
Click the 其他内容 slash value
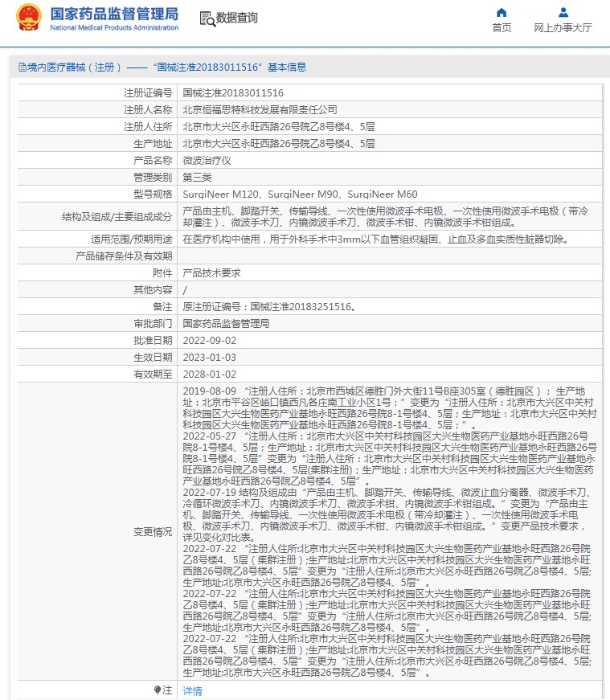point(185,290)
